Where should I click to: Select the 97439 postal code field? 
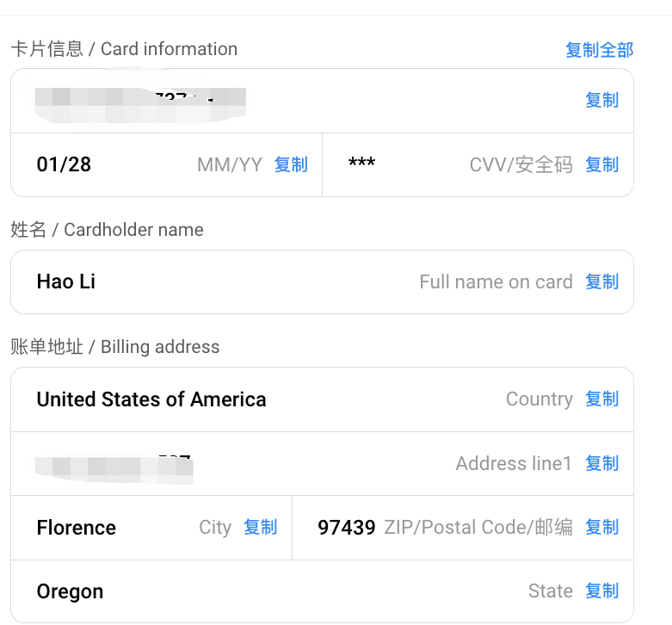pos(463,528)
